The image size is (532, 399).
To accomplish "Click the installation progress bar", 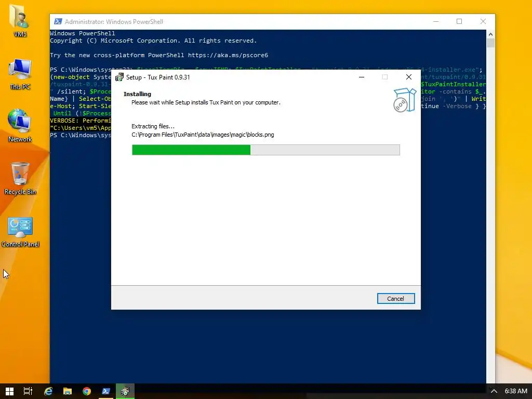I will point(265,150).
